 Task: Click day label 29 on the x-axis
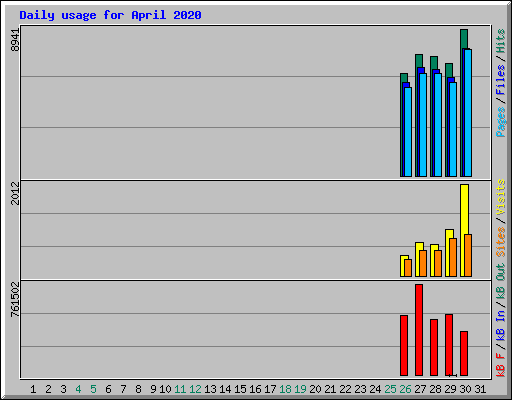point(450,389)
